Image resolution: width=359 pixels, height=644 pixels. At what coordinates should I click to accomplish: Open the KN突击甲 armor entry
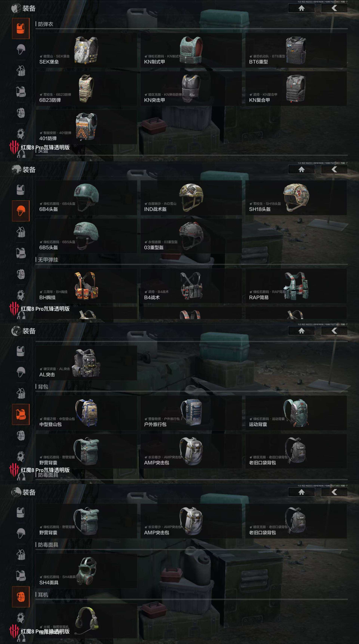tap(191, 88)
